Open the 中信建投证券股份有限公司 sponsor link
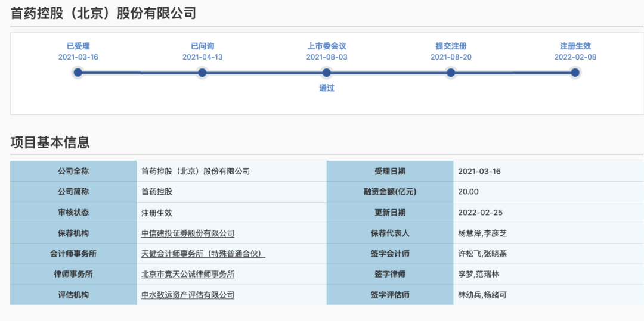 [x=188, y=233]
